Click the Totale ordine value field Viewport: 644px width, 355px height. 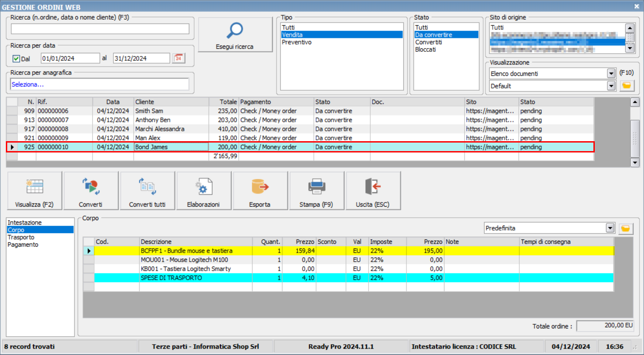(x=606, y=326)
